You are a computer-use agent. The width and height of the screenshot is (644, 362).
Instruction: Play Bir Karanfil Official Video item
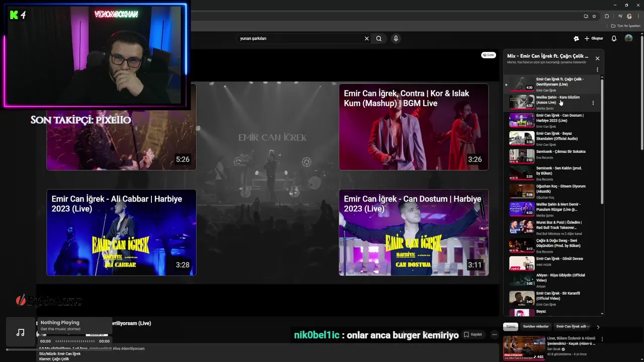[x=552, y=298]
